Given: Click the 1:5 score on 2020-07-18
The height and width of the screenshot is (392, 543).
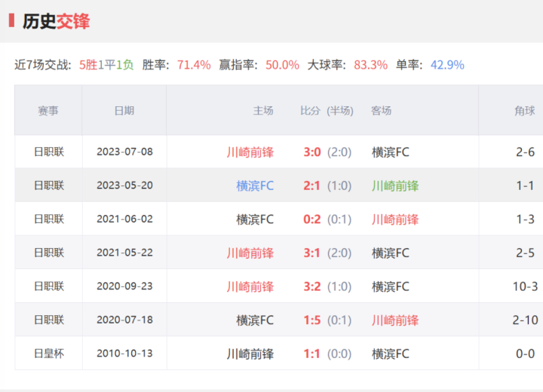Looking at the screenshot, I should [312, 320].
